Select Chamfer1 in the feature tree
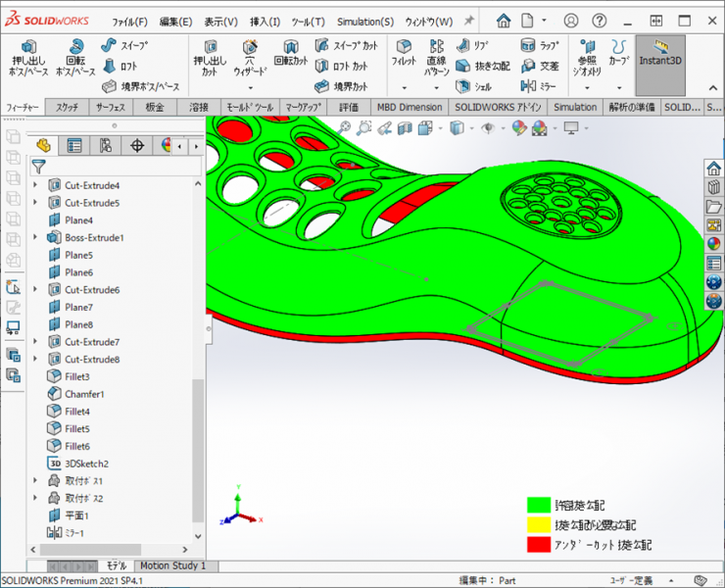The image size is (725, 588). click(84, 394)
